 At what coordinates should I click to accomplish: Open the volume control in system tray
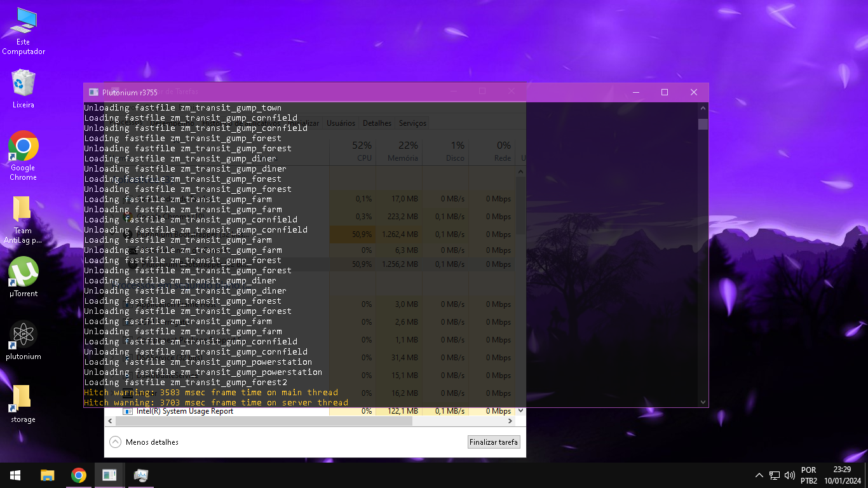pyautogui.click(x=790, y=475)
